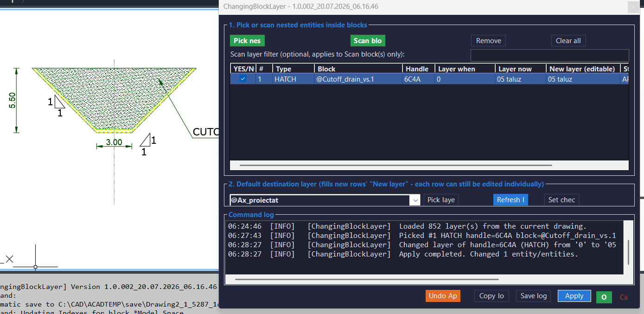Click the green Scan blocks button
Screen dimensions: 644x314
click(x=368, y=41)
